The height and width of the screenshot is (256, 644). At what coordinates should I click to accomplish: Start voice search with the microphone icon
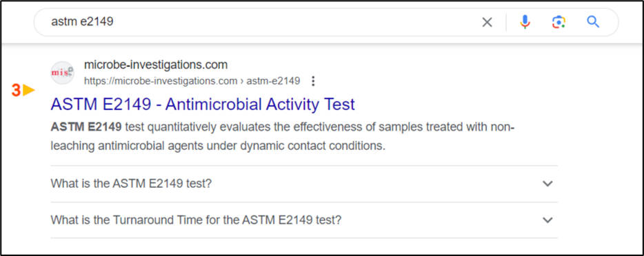pos(525,22)
